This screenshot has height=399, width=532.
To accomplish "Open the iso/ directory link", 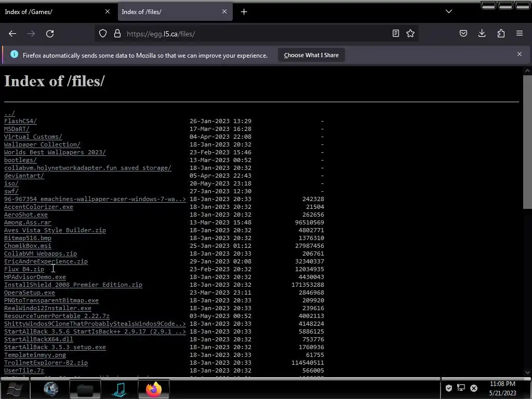I will point(11,183).
